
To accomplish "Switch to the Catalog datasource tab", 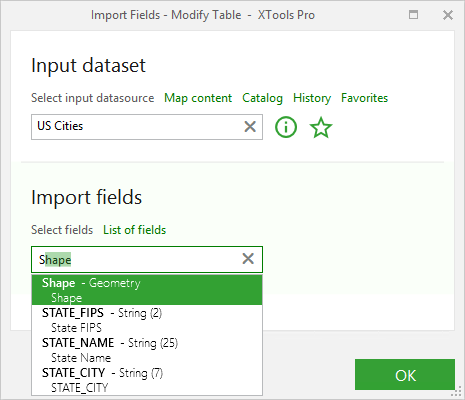I will pos(262,98).
